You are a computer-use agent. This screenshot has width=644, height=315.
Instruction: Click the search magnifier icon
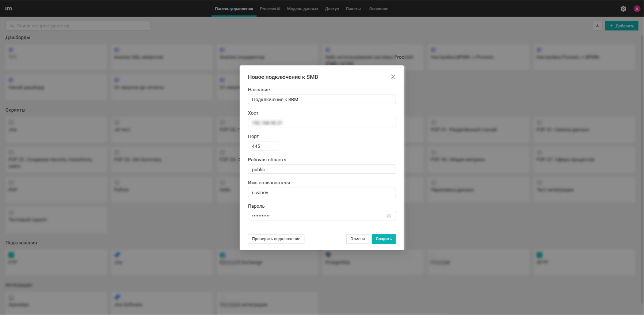(12, 26)
